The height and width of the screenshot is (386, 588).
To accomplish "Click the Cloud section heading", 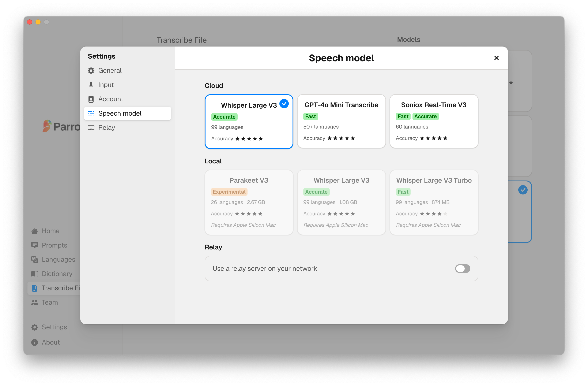I will point(214,86).
